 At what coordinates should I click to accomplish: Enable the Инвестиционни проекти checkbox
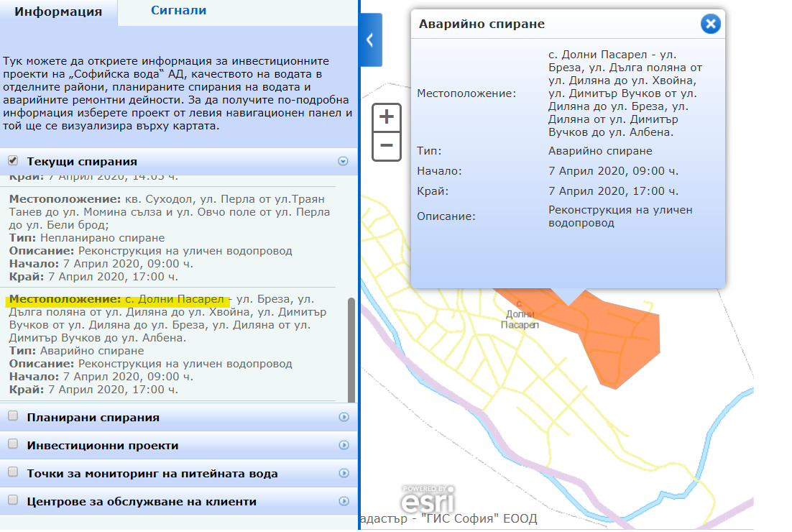[13, 444]
